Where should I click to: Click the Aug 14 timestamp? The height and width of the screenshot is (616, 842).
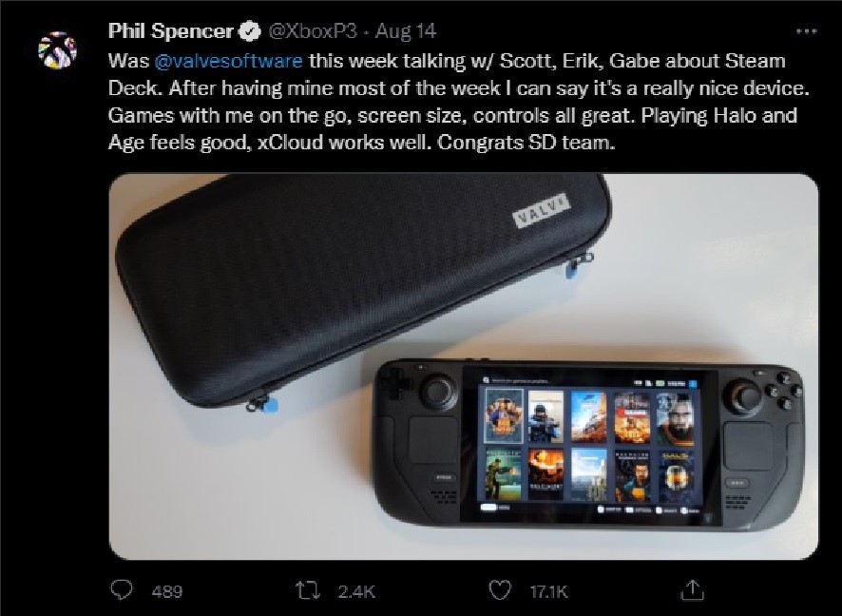pyautogui.click(x=406, y=31)
